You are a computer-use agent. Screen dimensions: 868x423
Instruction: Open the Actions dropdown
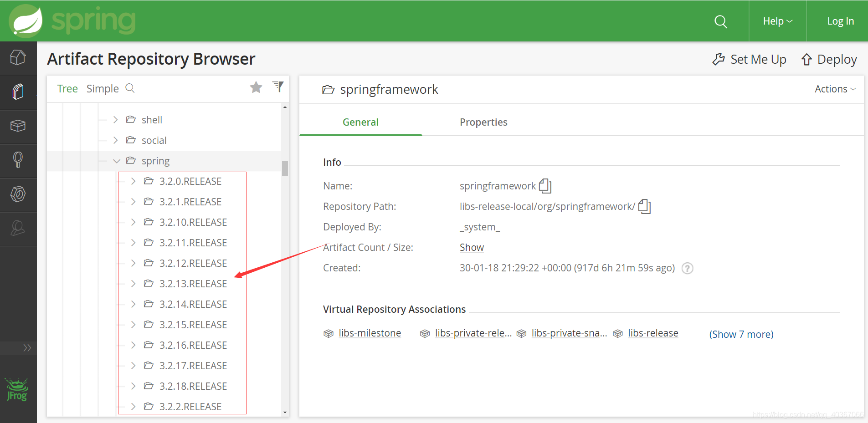[835, 89]
